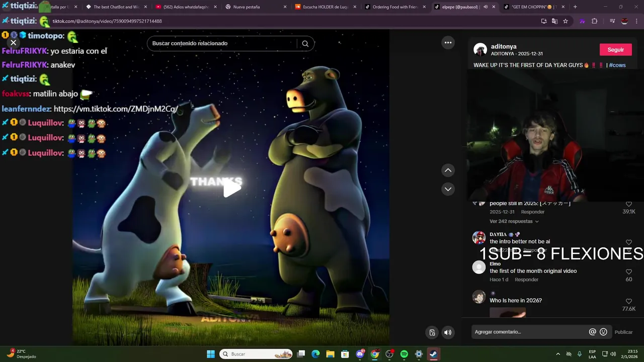Like the 'Who is here in 2026?' comment
The image size is (644, 362).
(x=628, y=302)
